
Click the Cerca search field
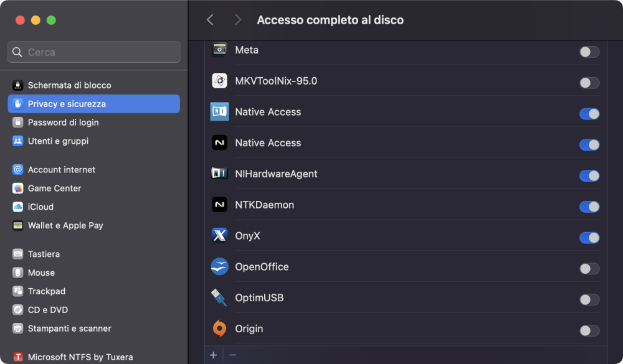coord(94,52)
